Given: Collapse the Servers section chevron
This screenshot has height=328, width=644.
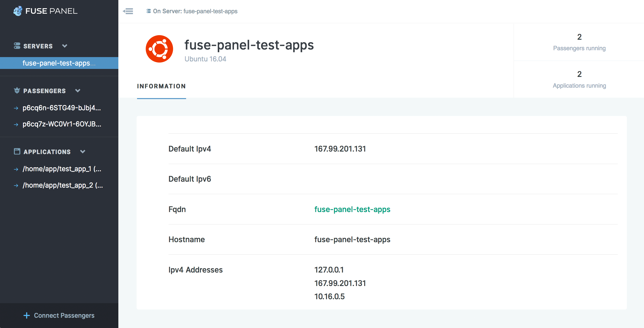Looking at the screenshot, I should point(65,46).
